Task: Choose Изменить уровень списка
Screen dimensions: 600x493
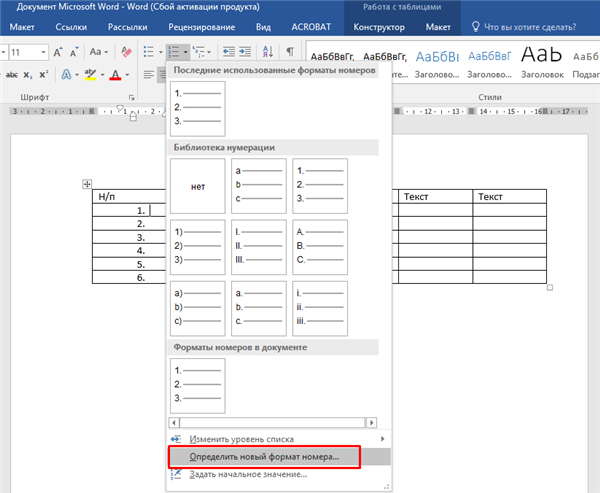Action: click(x=279, y=439)
